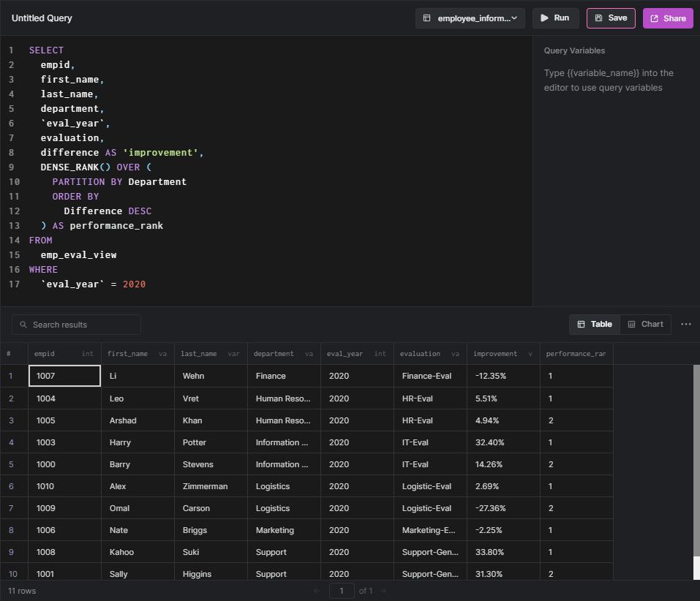
Task: Select the Finance department cell
Action: pyautogui.click(x=284, y=376)
